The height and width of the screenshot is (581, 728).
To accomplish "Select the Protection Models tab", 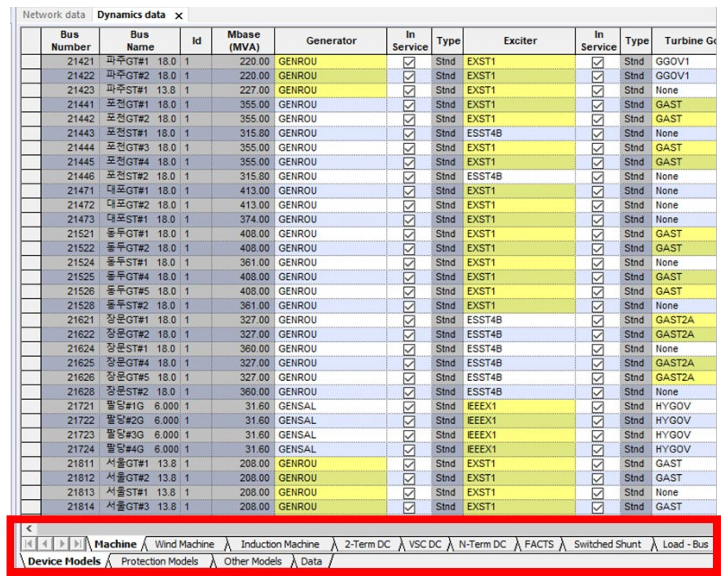I will click(x=159, y=561).
